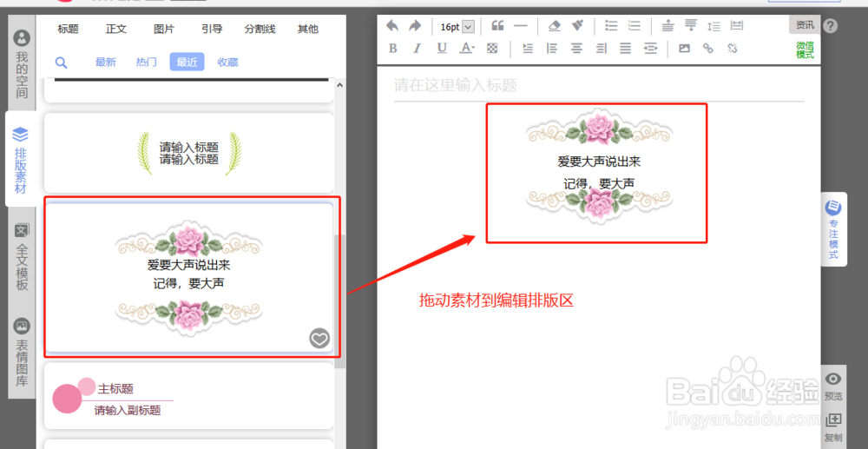Adjust line height spacing
This screenshot has height=449, width=868.
(x=714, y=25)
